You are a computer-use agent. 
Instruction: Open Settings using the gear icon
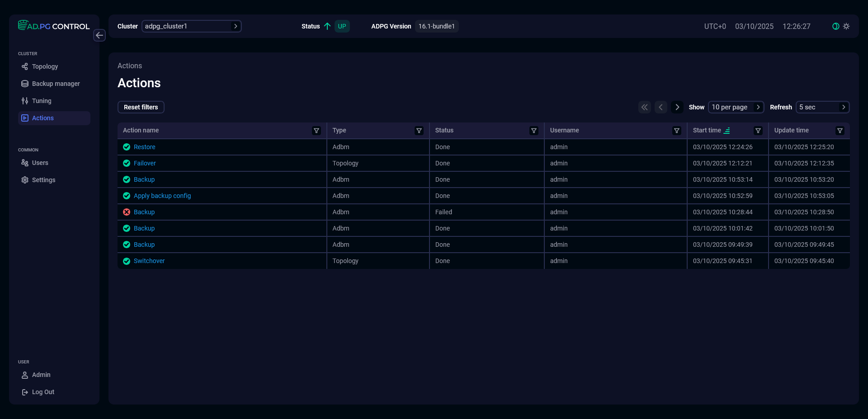[24, 180]
